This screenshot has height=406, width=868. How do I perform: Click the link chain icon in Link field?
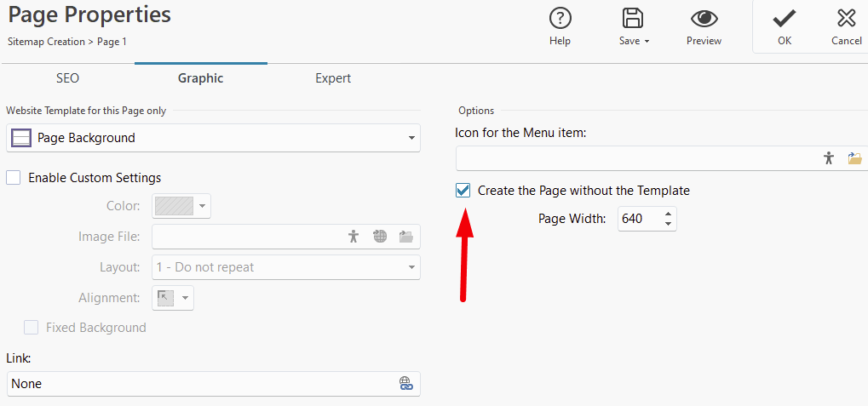coord(406,383)
